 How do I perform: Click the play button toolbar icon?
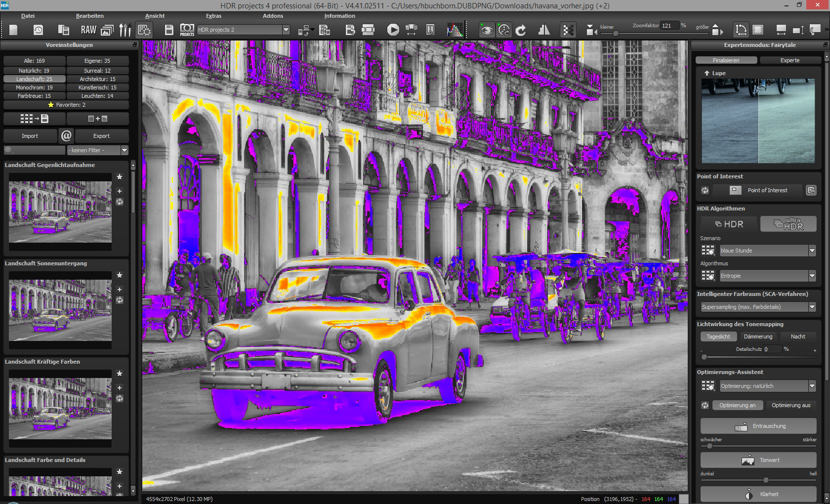click(393, 30)
